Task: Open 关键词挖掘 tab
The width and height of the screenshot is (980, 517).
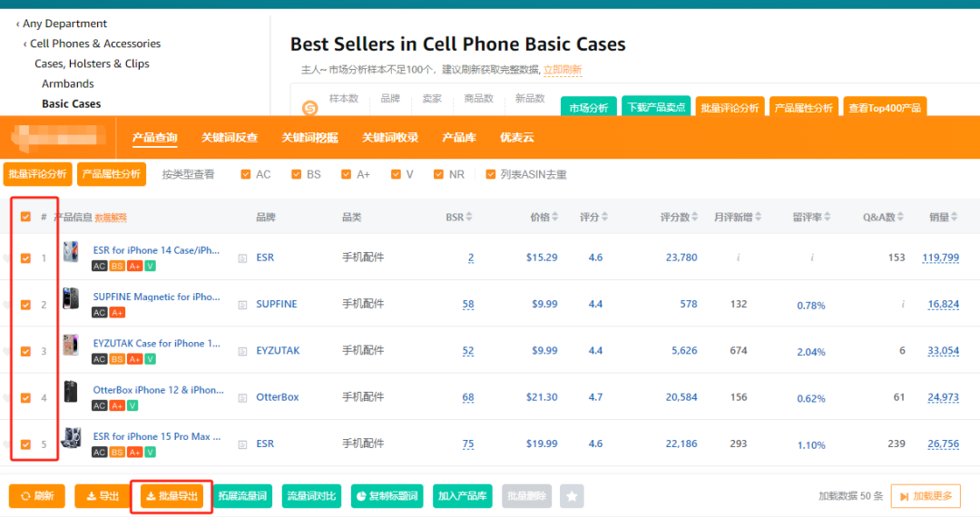Action: 309,137
